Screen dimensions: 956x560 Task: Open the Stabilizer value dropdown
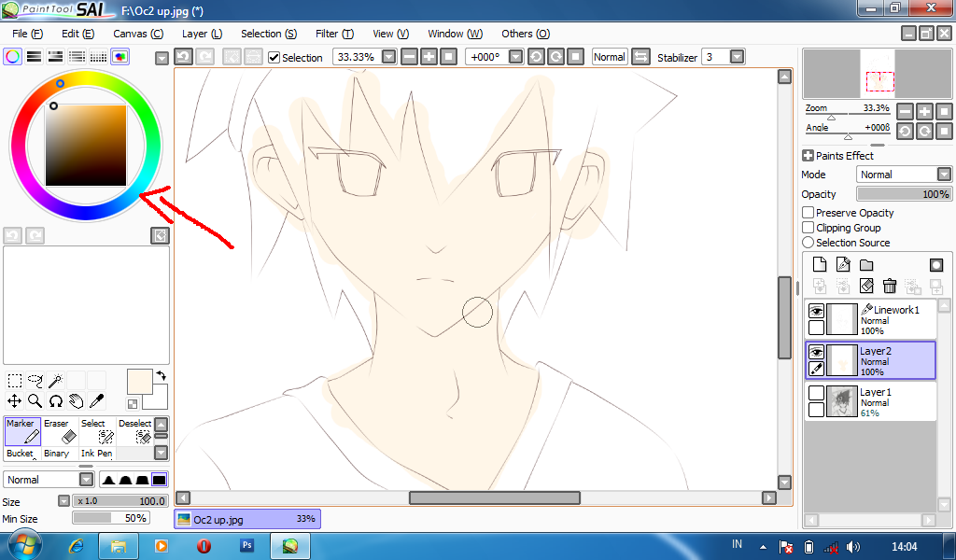(738, 57)
